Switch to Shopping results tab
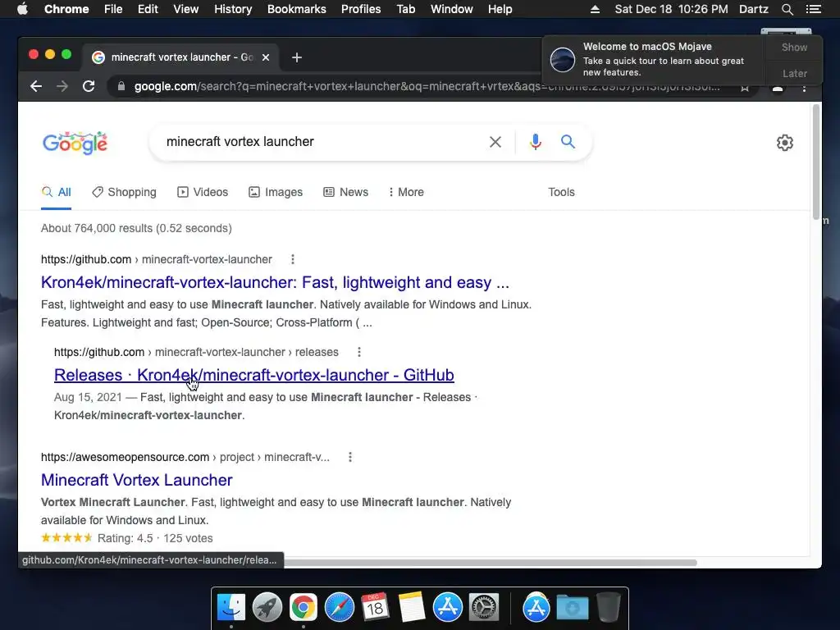The image size is (840, 630). (x=125, y=192)
